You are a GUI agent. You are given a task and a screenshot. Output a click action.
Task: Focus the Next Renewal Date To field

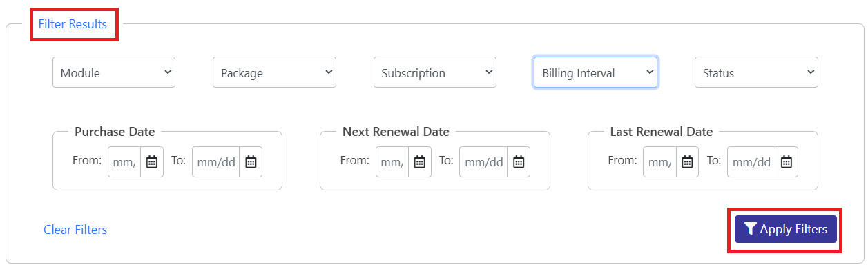[x=483, y=161]
